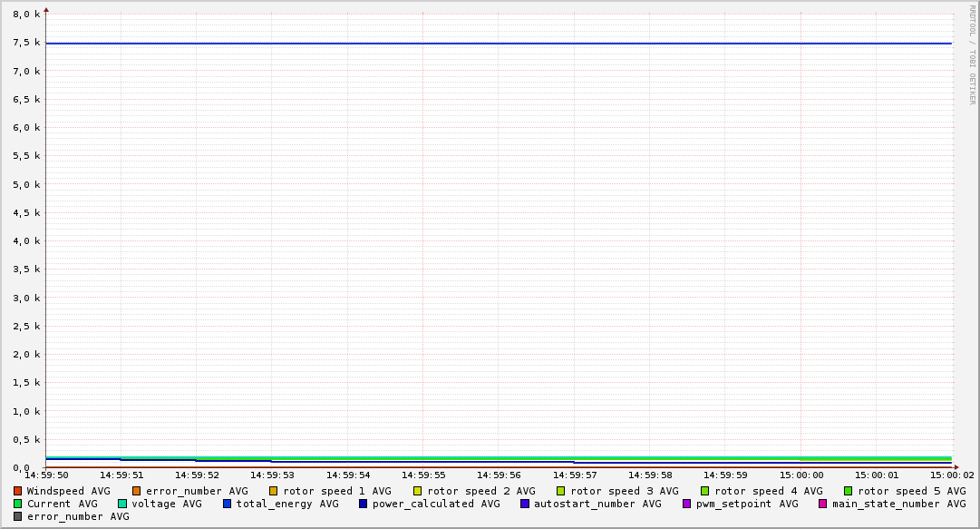Click the power_calculated AVG legend label
Screen dimensions: 980x529
coord(435,504)
